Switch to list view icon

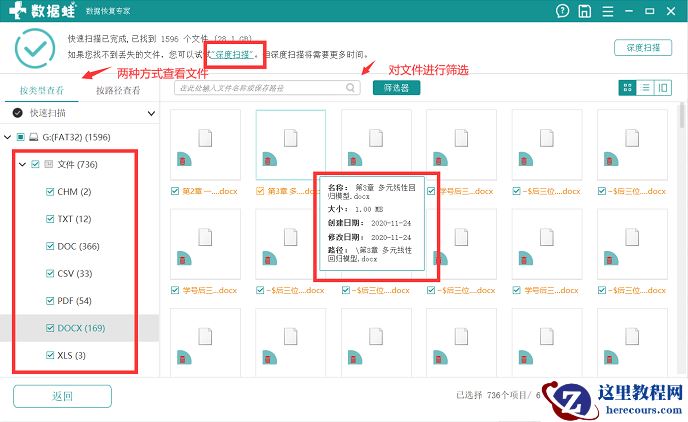645,88
